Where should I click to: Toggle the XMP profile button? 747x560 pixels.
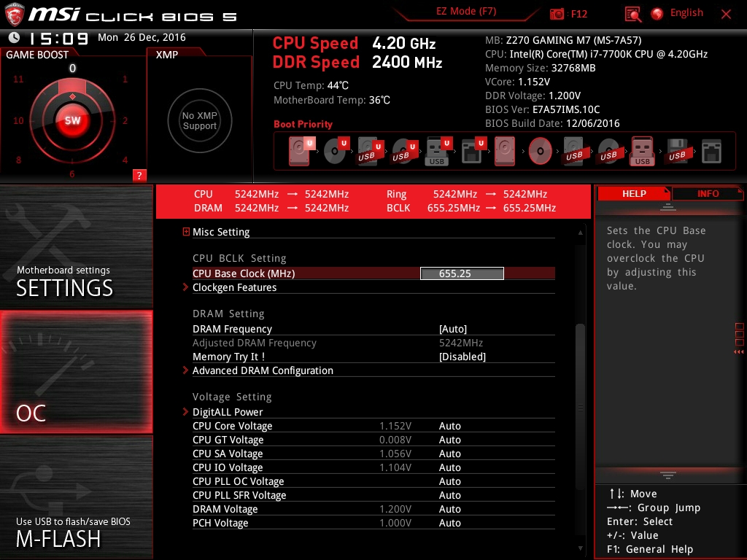(200, 120)
